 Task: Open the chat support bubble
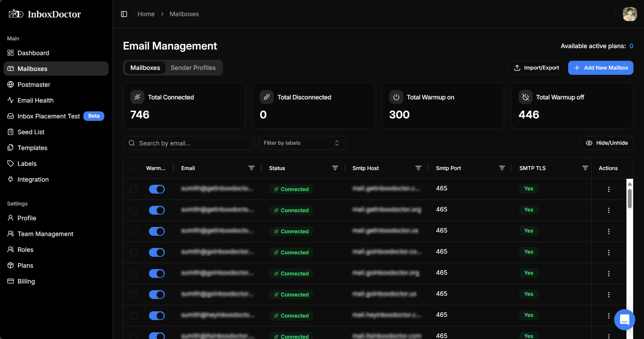(x=625, y=320)
